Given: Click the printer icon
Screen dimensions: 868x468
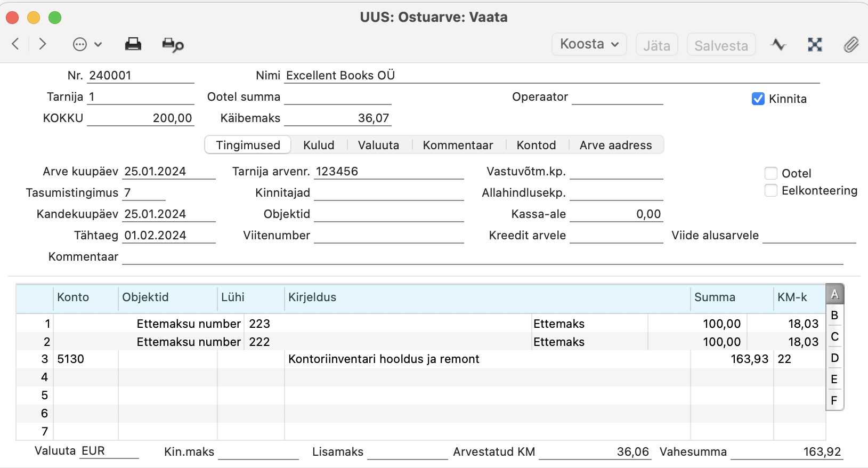Looking at the screenshot, I should coord(133,44).
